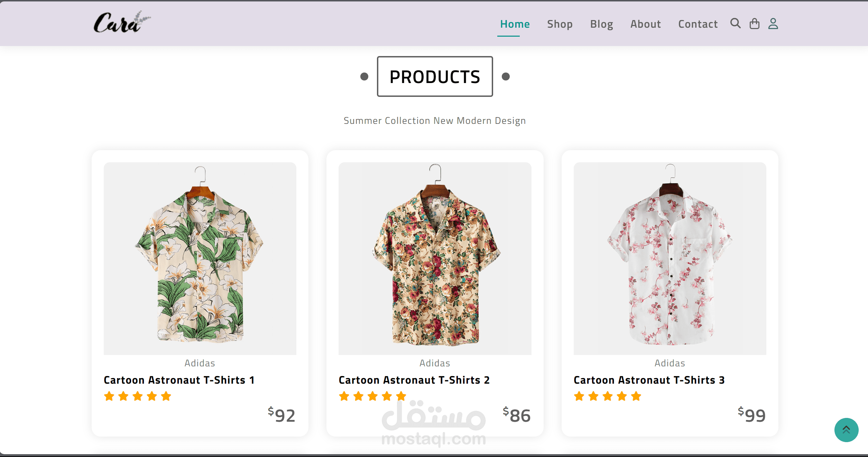Click the scroll-to-top arrow button
This screenshot has height=457, width=868.
pos(846,430)
